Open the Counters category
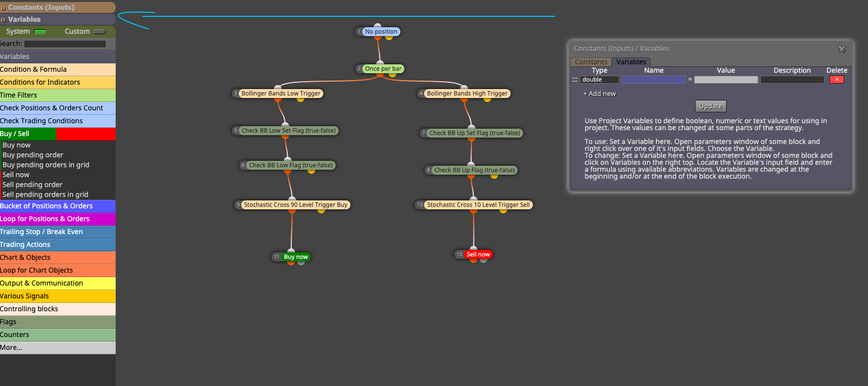 pyautogui.click(x=58, y=335)
